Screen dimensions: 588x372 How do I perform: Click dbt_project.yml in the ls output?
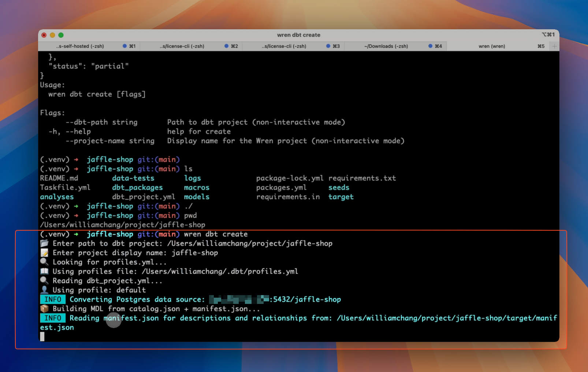tap(143, 197)
